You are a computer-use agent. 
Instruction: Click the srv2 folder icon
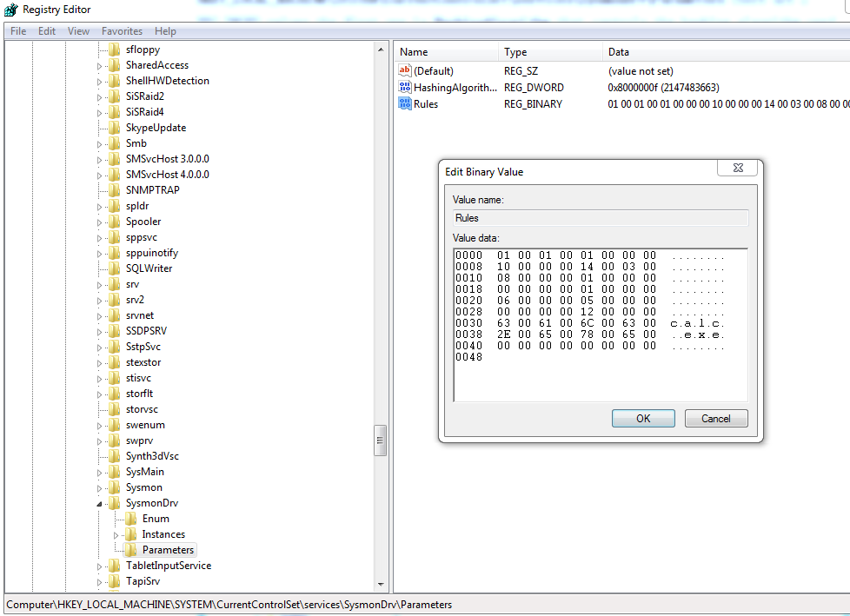[115, 300]
